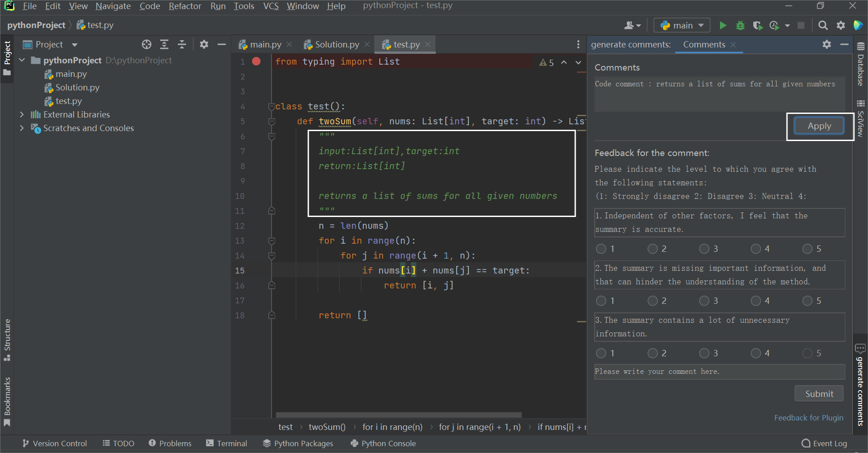The image size is (868, 453).
Task: Open the VCS menu
Action: coord(271,6)
